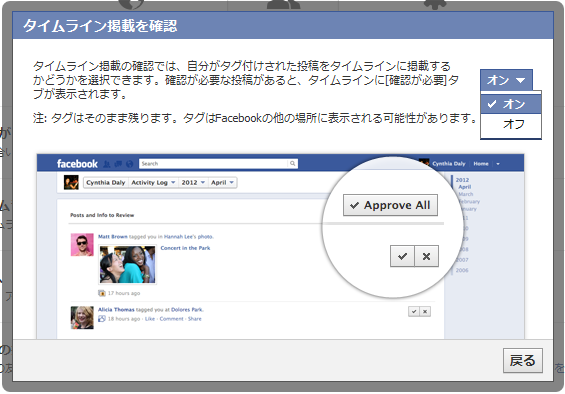Open the April month dropdown
Image resolution: width=565 pixels, height=394 pixels.
222,182
